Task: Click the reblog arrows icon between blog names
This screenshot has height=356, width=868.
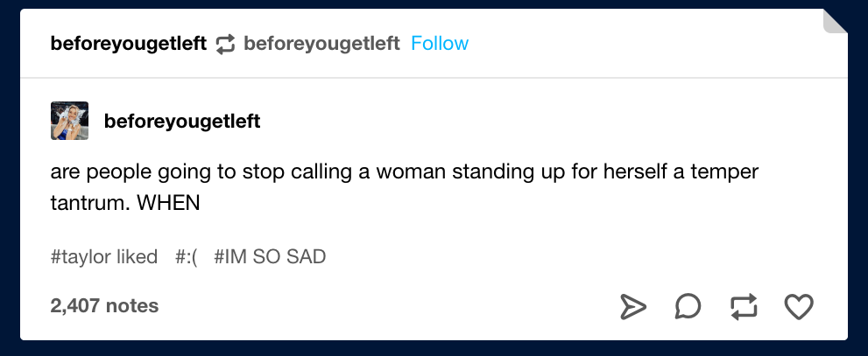Action: (x=225, y=44)
